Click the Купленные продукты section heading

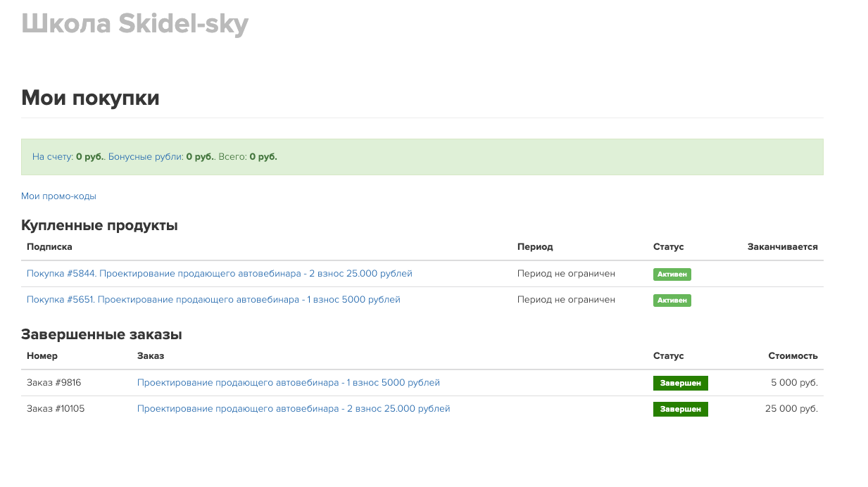point(99,225)
